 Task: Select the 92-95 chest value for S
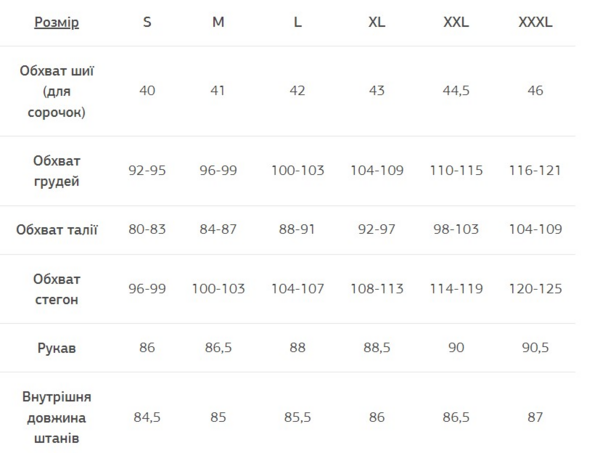click(147, 171)
